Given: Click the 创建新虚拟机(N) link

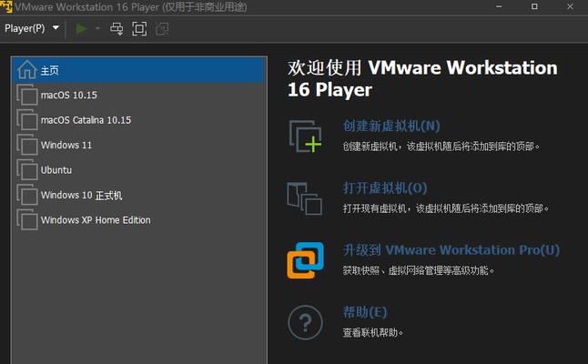Looking at the screenshot, I should point(391,126).
